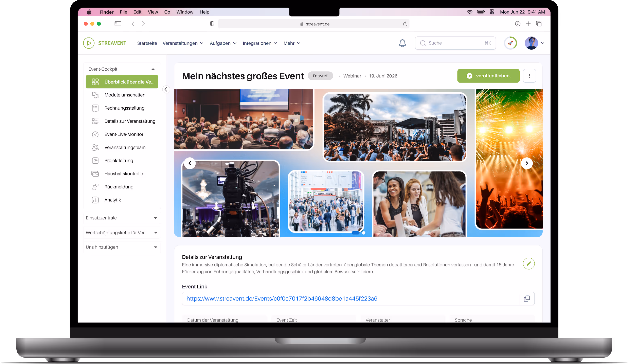This screenshot has width=628, height=364.
Task: Show Safari tab overview
Action: (539, 24)
